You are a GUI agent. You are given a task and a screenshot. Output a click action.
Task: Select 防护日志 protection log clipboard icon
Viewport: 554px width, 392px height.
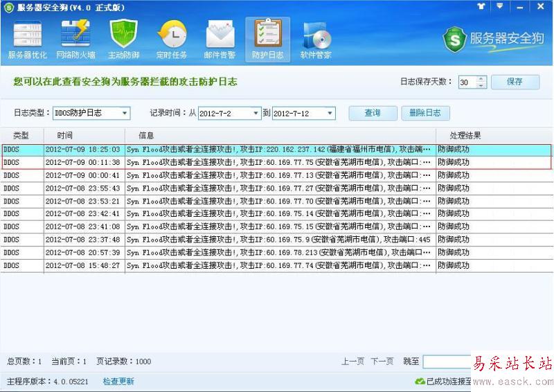coord(268,39)
